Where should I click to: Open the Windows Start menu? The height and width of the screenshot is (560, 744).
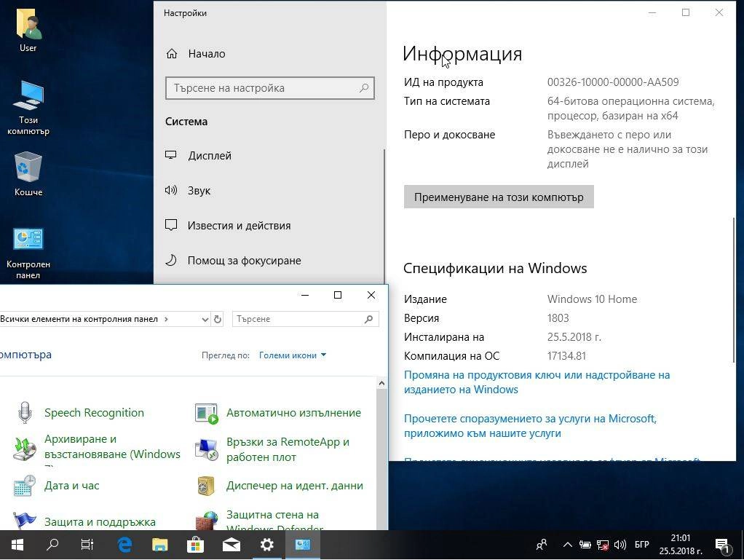pyautogui.click(x=17, y=545)
